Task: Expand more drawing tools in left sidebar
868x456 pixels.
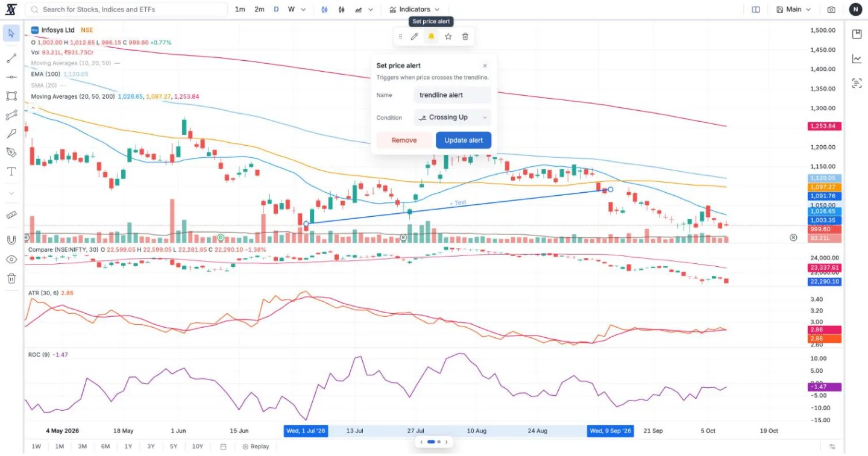Action: coord(11,193)
